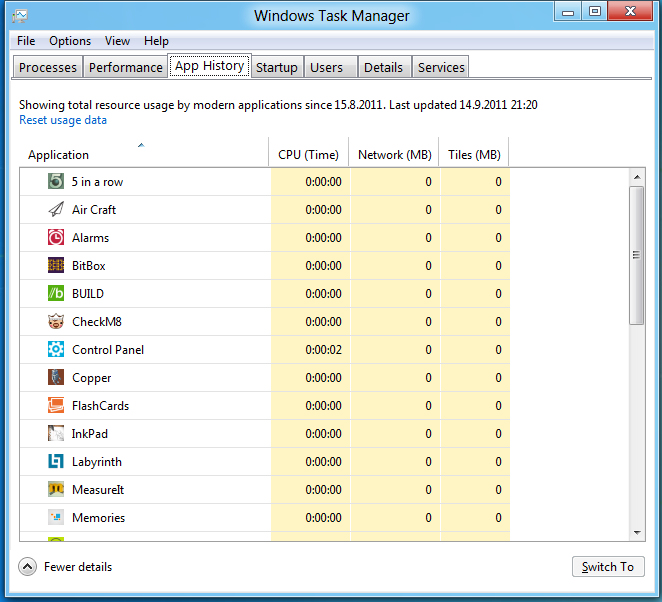Open the Help menu
662x602 pixels.
coord(156,41)
